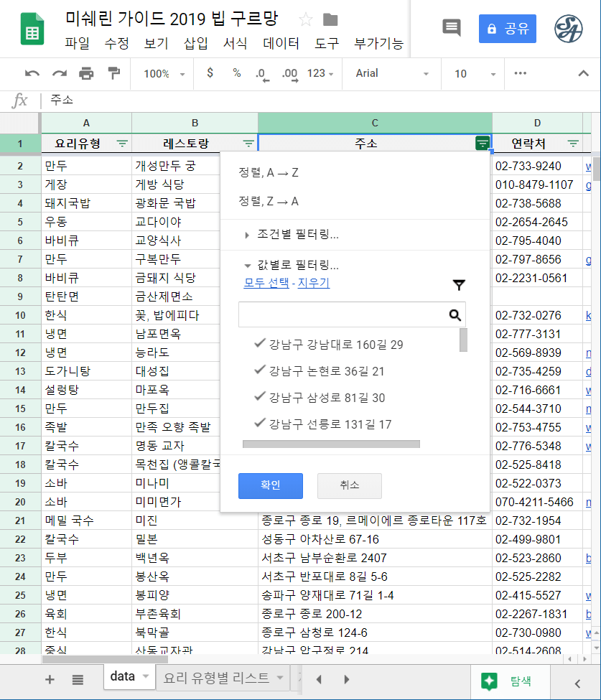Switch to 요리 유형별 리스트 sheet tab
Viewport: 601px width, 700px height.
[216, 677]
